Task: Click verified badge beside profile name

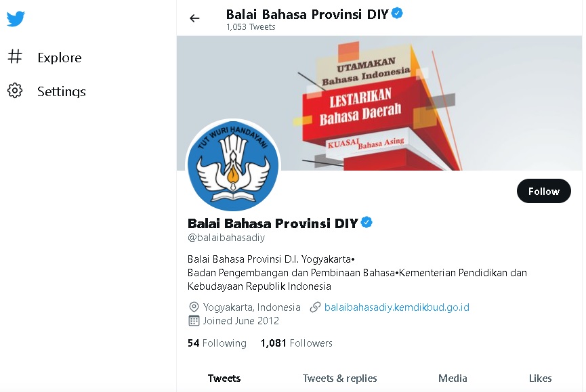Action: [367, 223]
